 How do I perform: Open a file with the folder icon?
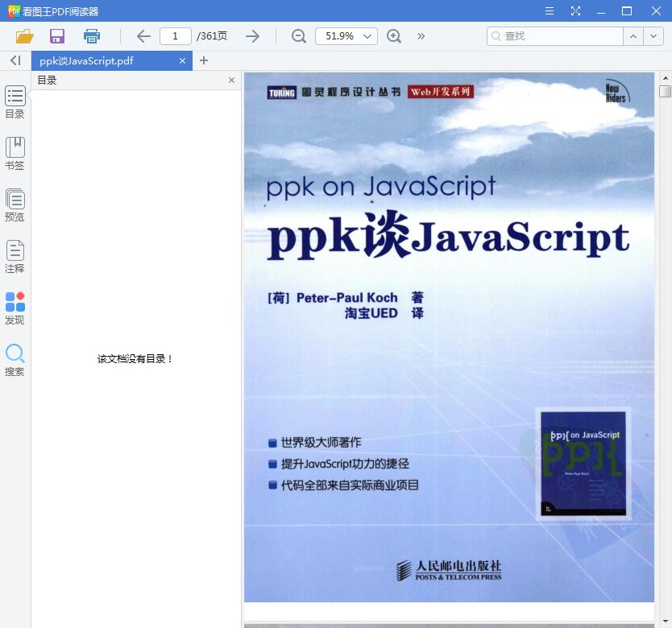coord(24,36)
